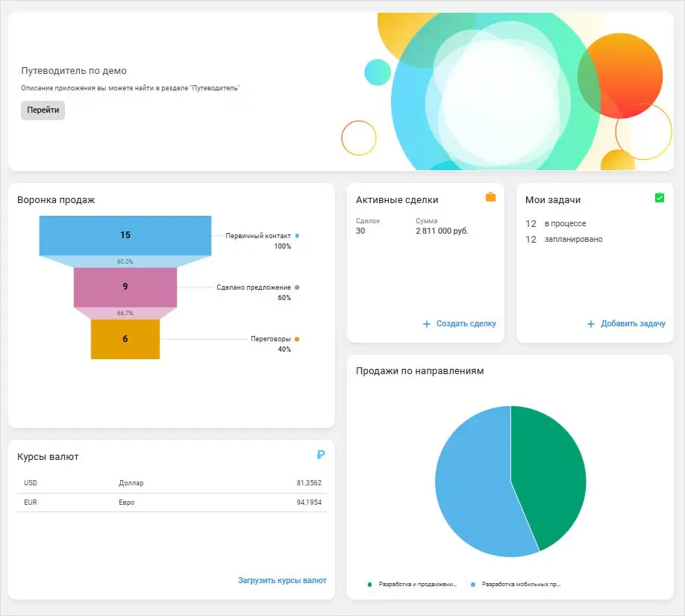This screenshot has width=685, height=616.
Task: Click the green checkmark icon in Мои задачи
Action: (660, 198)
